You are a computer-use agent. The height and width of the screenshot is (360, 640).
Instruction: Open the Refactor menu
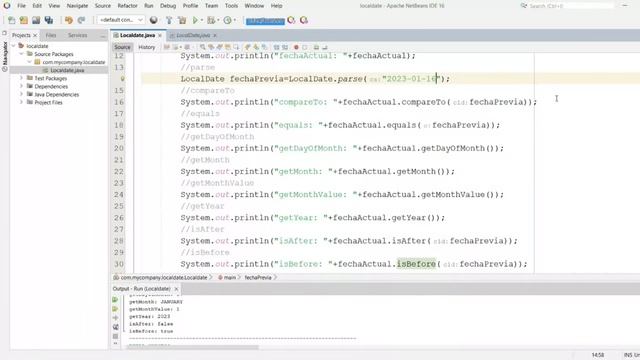[x=127, y=6]
